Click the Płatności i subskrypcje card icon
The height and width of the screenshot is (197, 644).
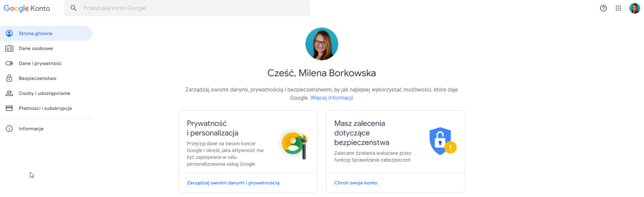click(9, 108)
